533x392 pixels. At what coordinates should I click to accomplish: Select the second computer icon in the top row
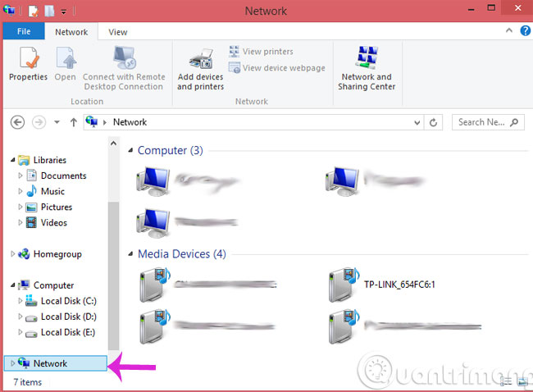[342, 181]
